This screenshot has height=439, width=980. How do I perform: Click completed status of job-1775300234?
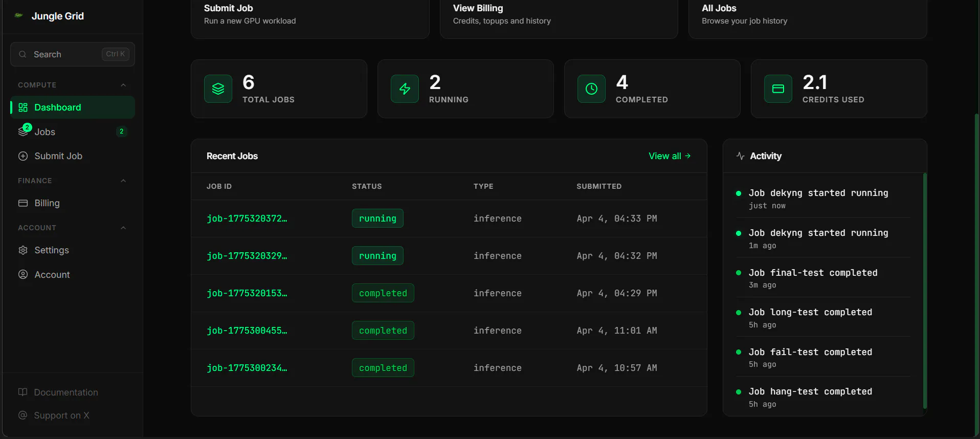(x=383, y=368)
